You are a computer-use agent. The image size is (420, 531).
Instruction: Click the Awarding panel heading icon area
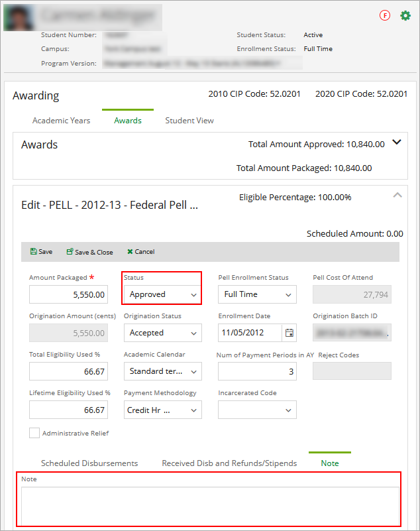point(36,95)
